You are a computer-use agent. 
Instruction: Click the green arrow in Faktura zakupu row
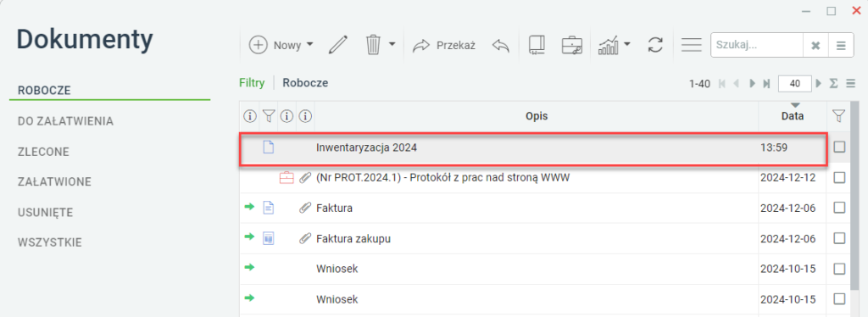click(x=250, y=236)
